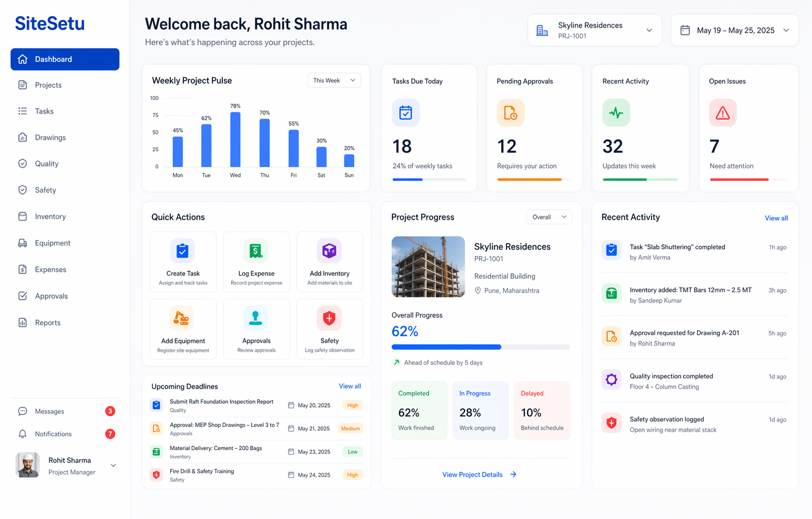The image size is (812, 519).
Task: Click the Log Expense receipt icon
Action: coord(256,251)
